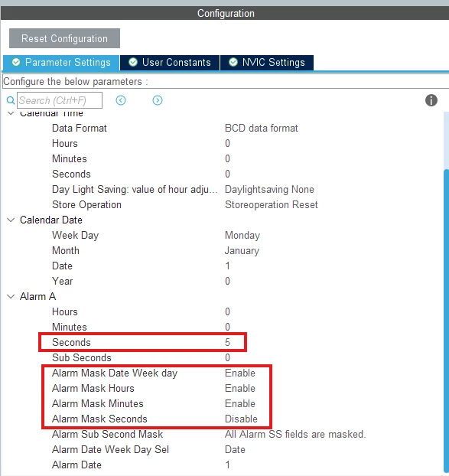Change Alarm Mask Hours Enable value
This screenshot has width=449, height=476.
coord(240,388)
